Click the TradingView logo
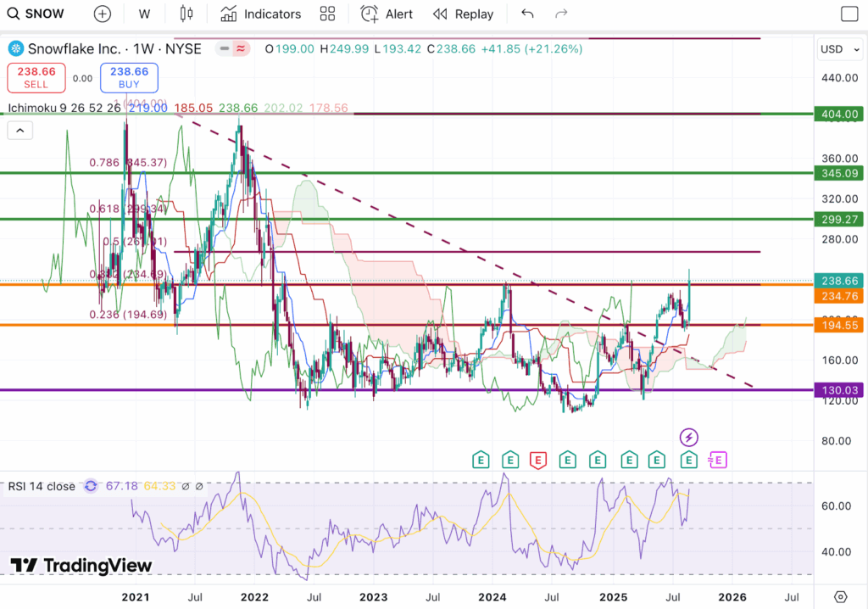This screenshot has height=609, width=868. 81,566
